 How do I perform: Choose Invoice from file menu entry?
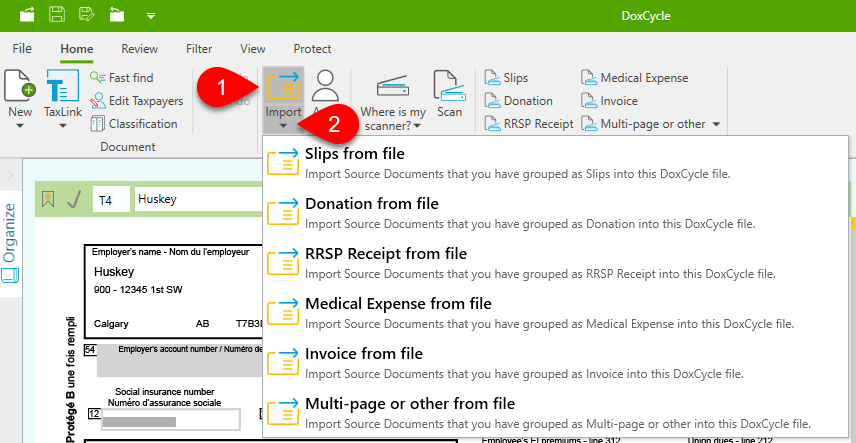[x=557, y=362]
